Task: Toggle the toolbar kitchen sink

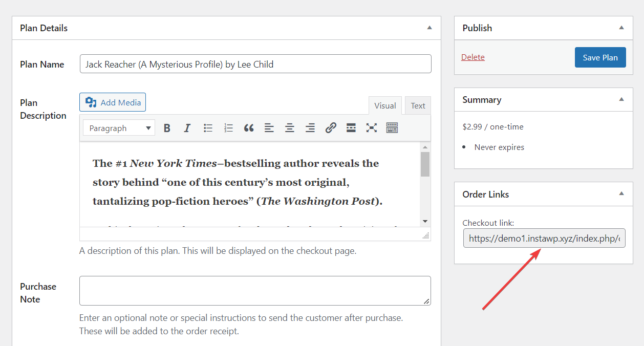Action: (392, 128)
